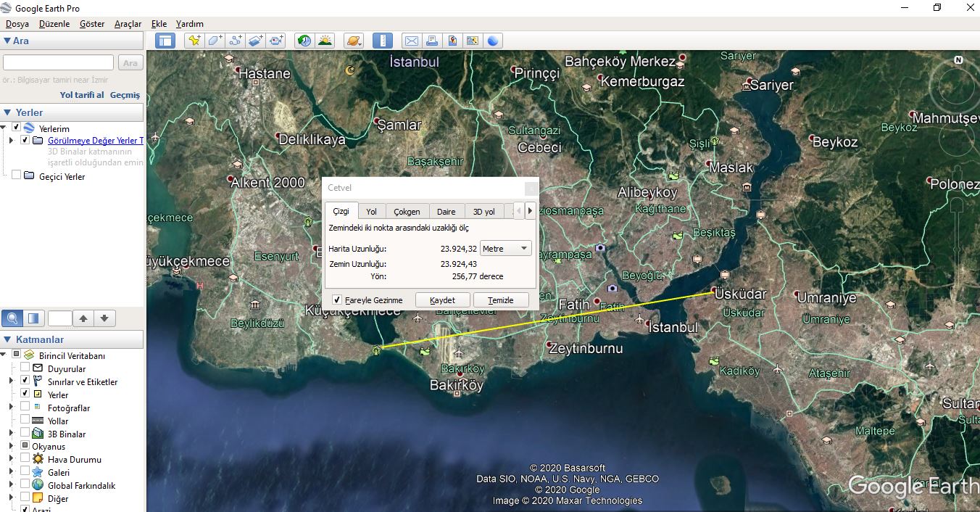Click the email envelope toolbar icon
This screenshot has width=980, height=512.
click(411, 41)
